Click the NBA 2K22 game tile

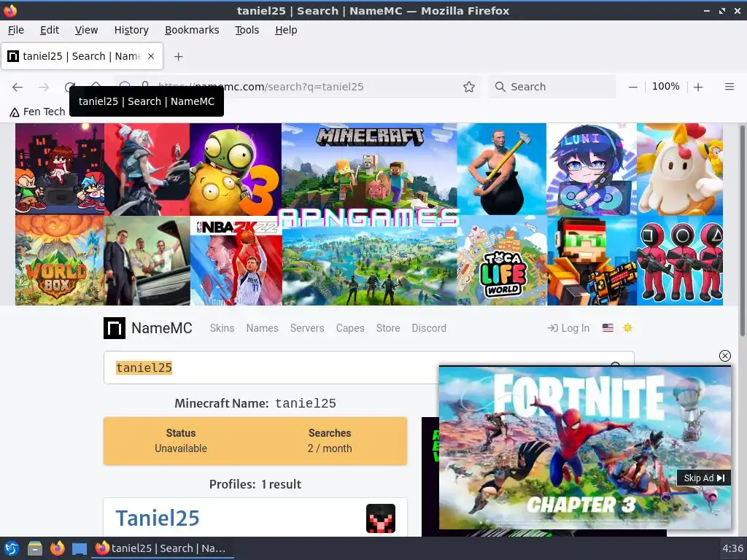(x=236, y=261)
